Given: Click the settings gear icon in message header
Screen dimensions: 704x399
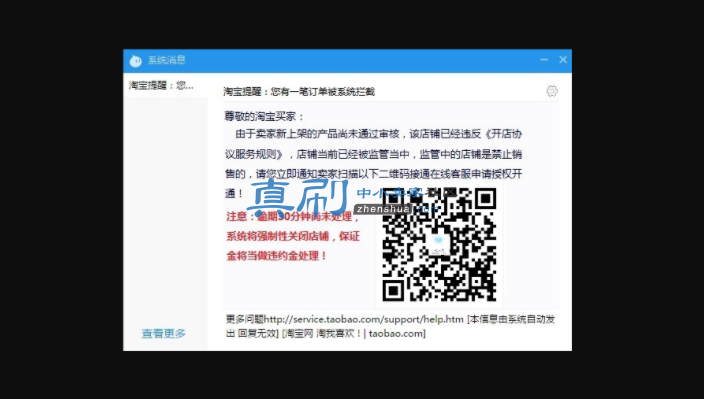Looking at the screenshot, I should 552,91.
